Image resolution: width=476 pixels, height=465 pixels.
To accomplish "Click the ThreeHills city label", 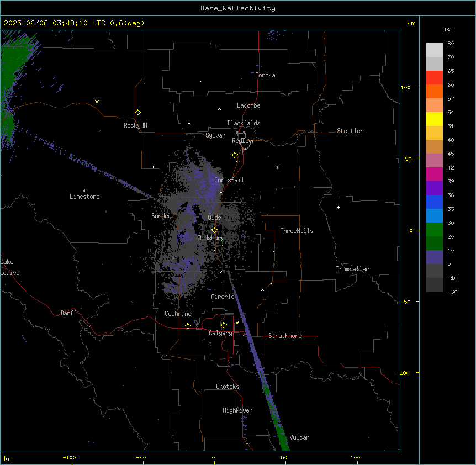I will 297,231.
